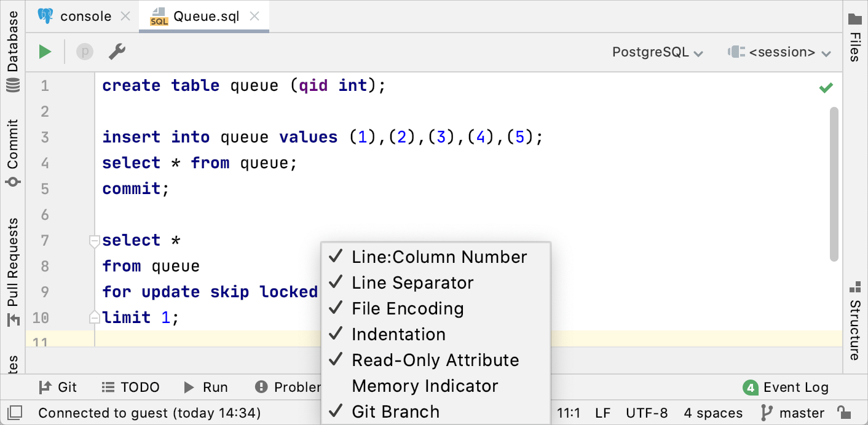Screen dimensions: 868x425
Task: Open settings via the wrench icon
Action: click(117, 52)
